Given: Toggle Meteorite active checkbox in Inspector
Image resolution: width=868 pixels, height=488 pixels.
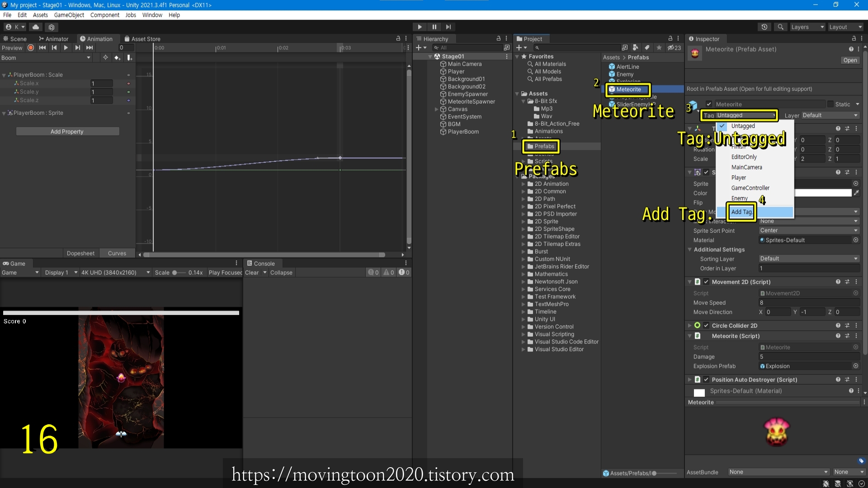Looking at the screenshot, I should click(x=709, y=104).
